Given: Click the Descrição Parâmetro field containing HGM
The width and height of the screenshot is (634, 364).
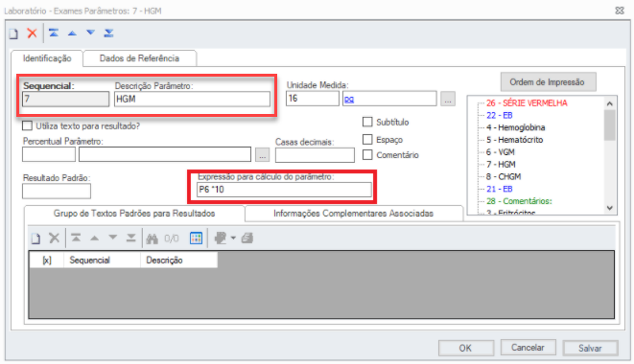Looking at the screenshot, I should coord(192,99).
